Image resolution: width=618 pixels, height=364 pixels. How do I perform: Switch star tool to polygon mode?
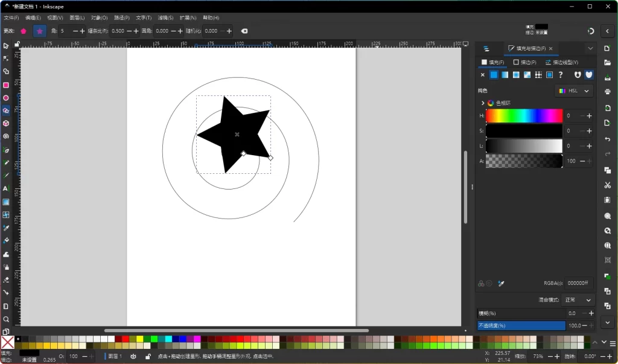click(x=24, y=31)
